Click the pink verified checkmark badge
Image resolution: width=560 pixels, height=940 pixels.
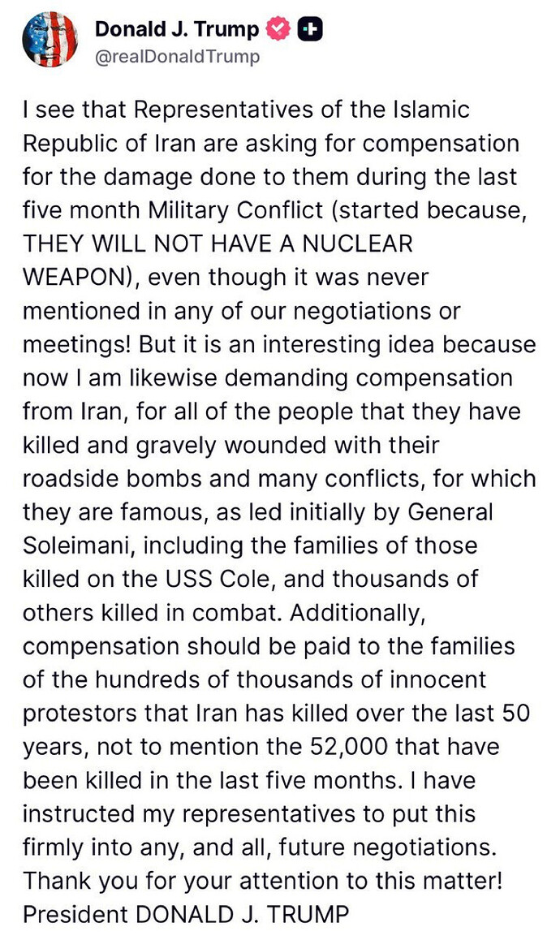pos(278,28)
